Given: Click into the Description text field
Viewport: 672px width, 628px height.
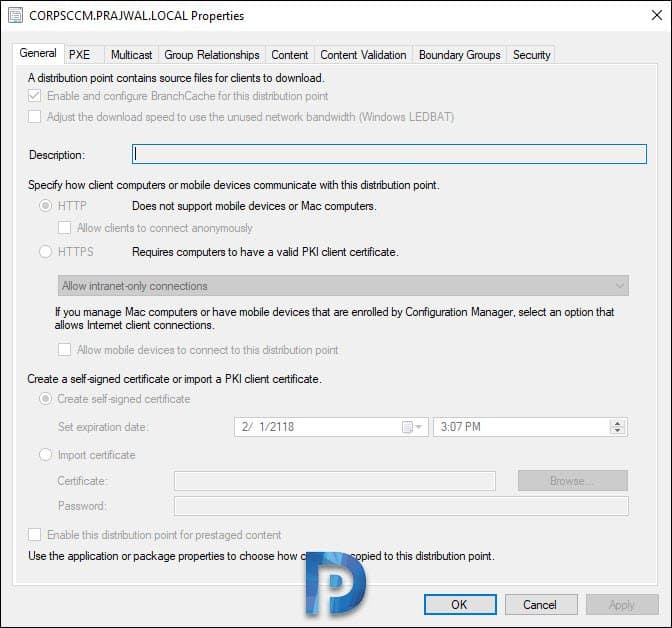Looking at the screenshot, I should 389,154.
